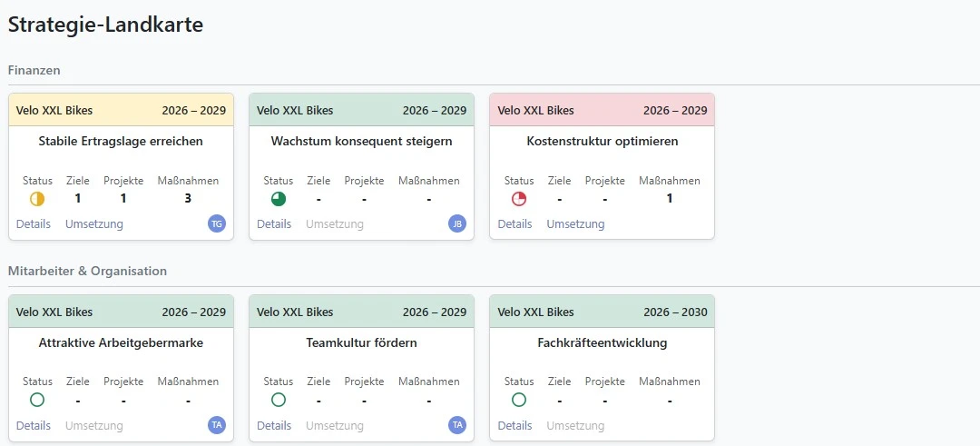Click the red header of Kostenstruktur card
The width and height of the screenshot is (980, 446).
602,111
